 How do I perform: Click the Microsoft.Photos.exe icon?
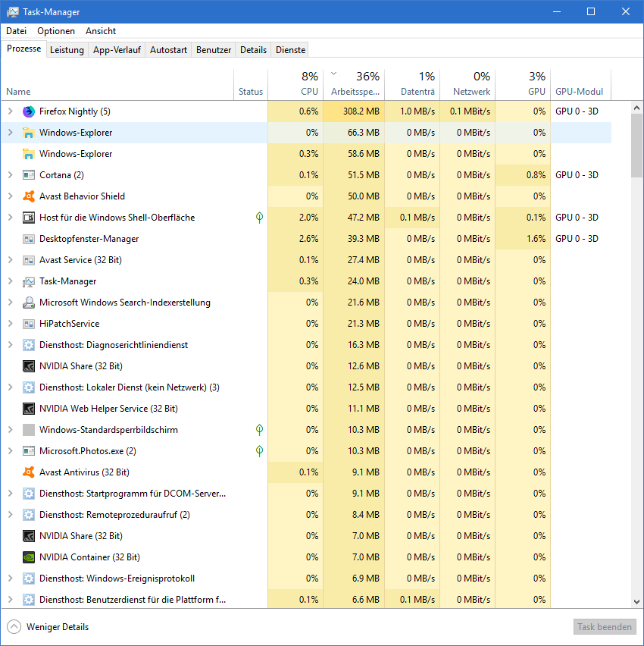coord(29,451)
